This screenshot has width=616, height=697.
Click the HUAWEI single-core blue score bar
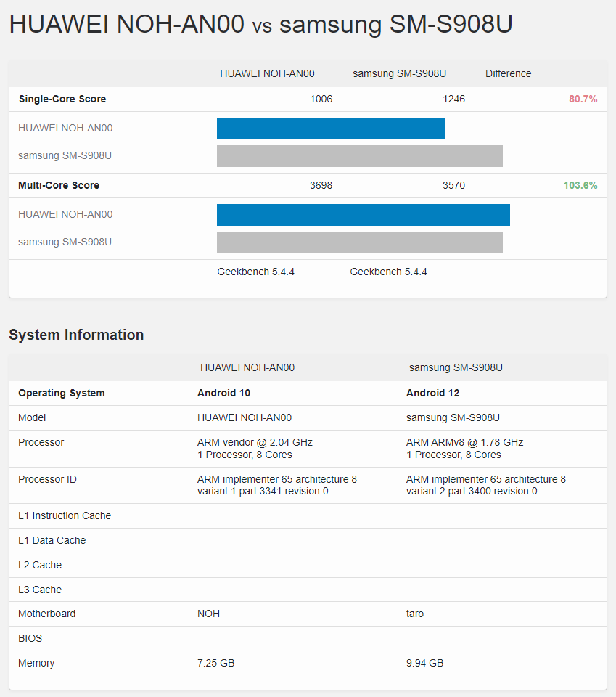(x=331, y=129)
